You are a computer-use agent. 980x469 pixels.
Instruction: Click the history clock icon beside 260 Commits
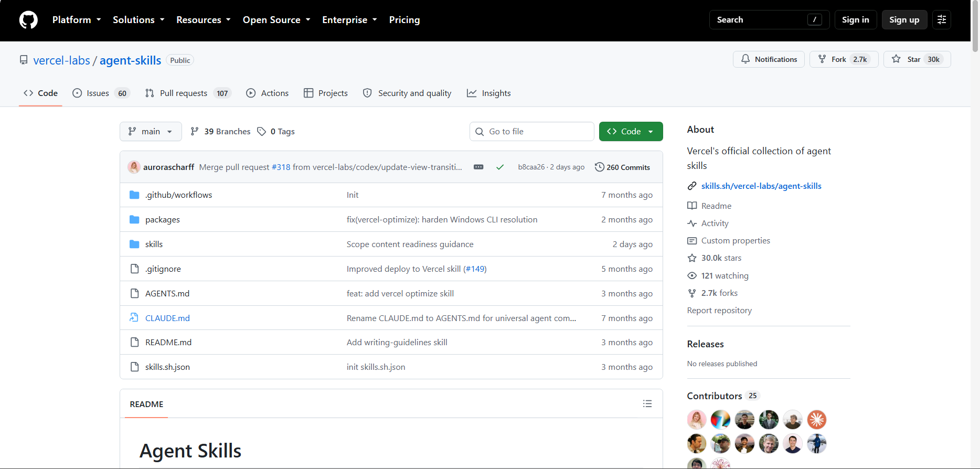pos(599,167)
